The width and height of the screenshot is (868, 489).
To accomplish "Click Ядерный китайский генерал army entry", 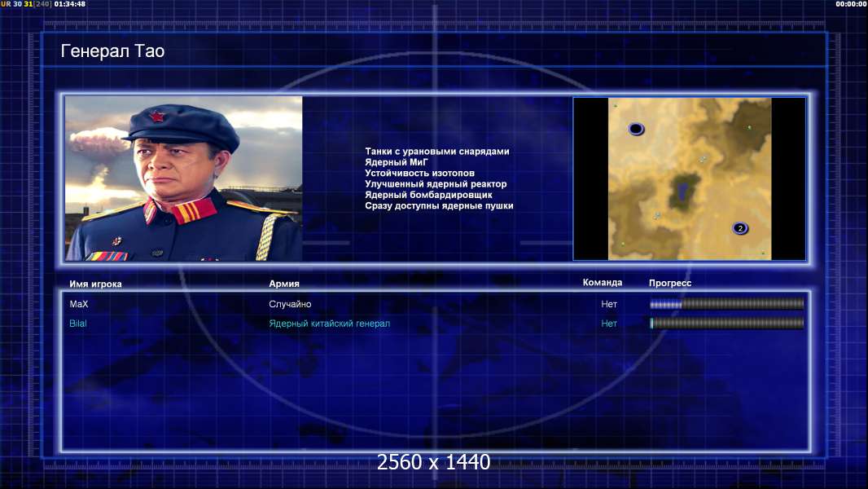I will click(x=330, y=324).
